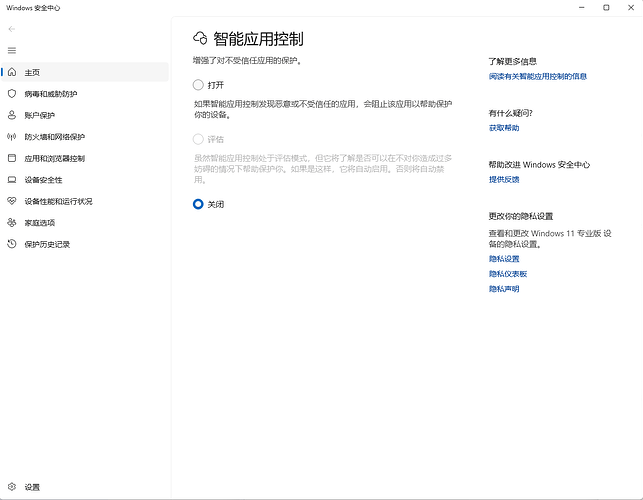The height and width of the screenshot is (500, 643).
Task: Click the 了解更多信息 heading
Action: 513,62
